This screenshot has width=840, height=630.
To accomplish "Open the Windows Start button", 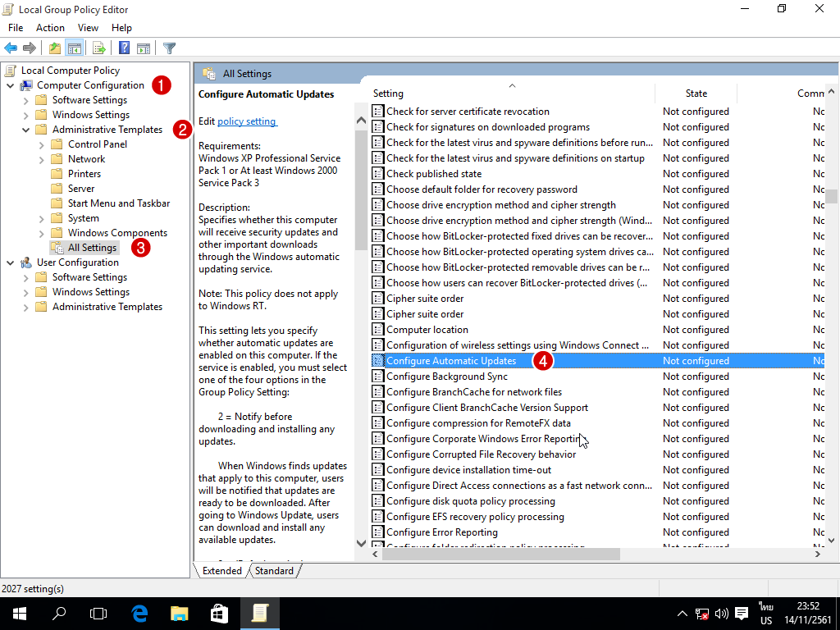I will coord(20,614).
